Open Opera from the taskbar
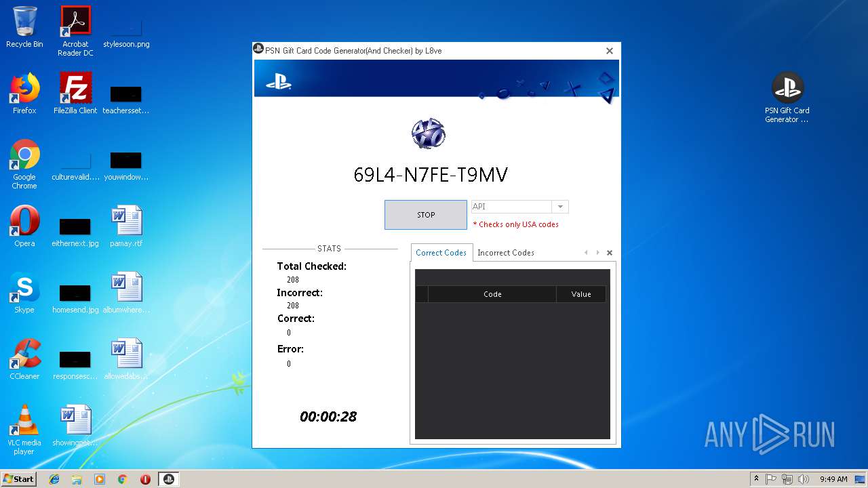This screenshot has width=868, height=488. tap(145, 479)
